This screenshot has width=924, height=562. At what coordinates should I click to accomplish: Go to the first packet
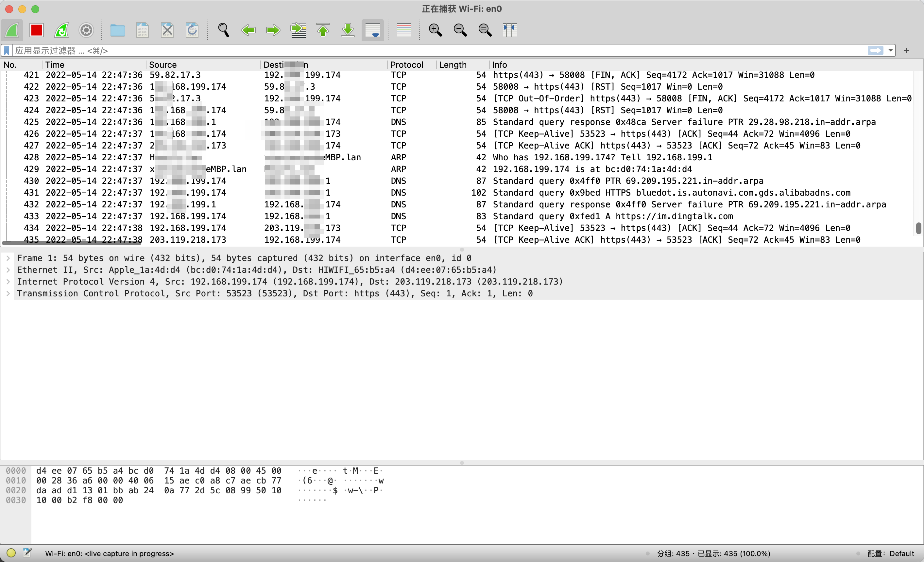tap(323, 30)
